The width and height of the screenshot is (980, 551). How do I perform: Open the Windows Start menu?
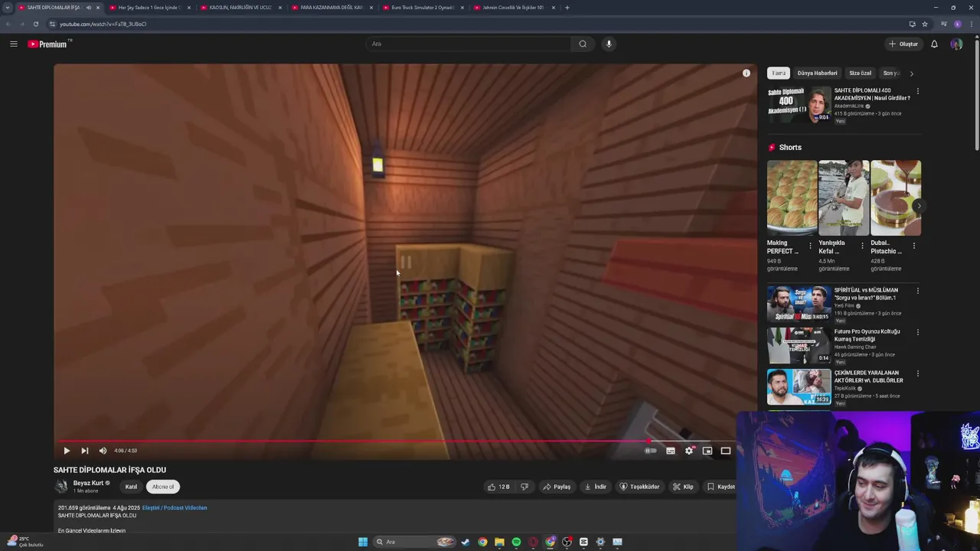(363, 542)
